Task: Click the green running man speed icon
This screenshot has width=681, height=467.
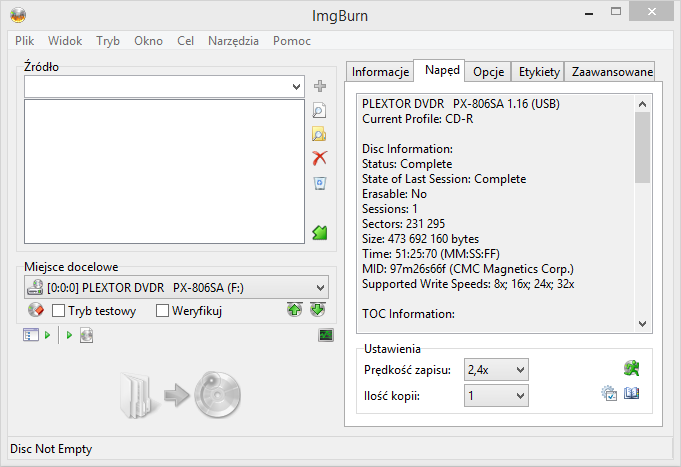Action: click(x=631, y=368)
